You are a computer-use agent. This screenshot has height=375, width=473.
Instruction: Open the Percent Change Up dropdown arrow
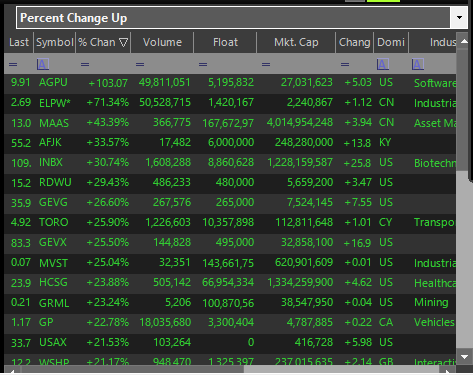pos(459,17)
